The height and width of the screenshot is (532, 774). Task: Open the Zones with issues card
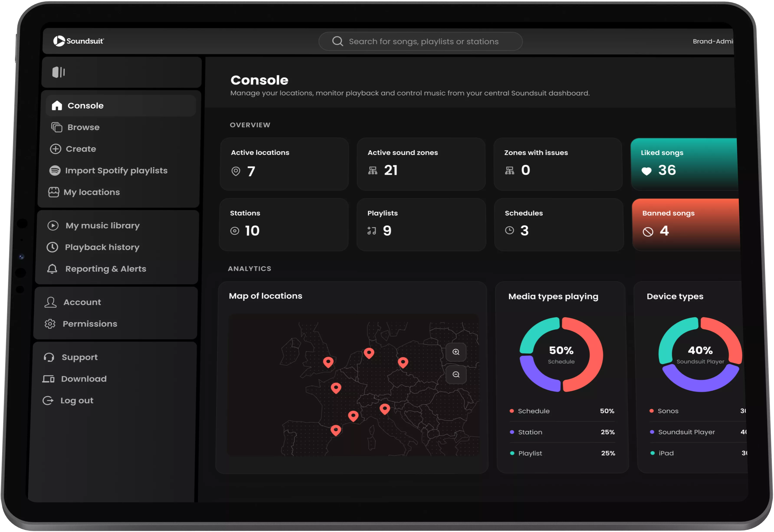(x=558, y=164)
